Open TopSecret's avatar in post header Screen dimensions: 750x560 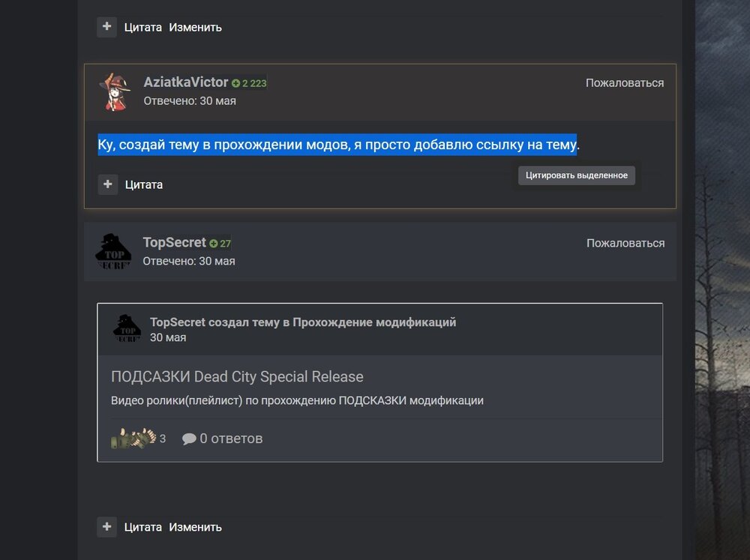pyautogui.click(x=113, y=252)
